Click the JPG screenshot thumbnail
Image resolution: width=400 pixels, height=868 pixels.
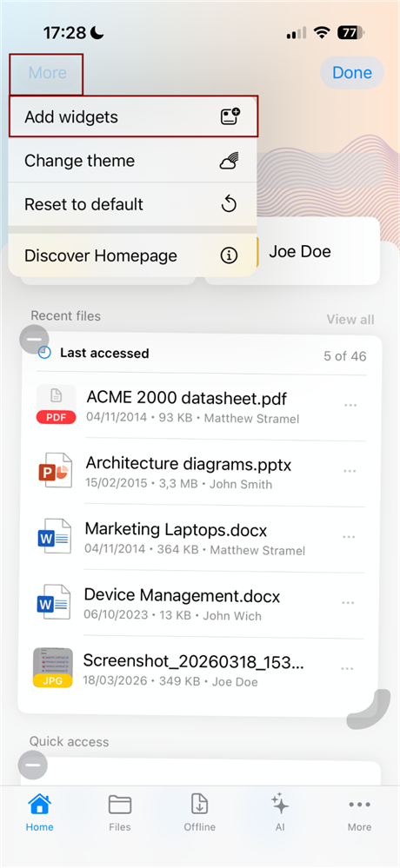53,667
